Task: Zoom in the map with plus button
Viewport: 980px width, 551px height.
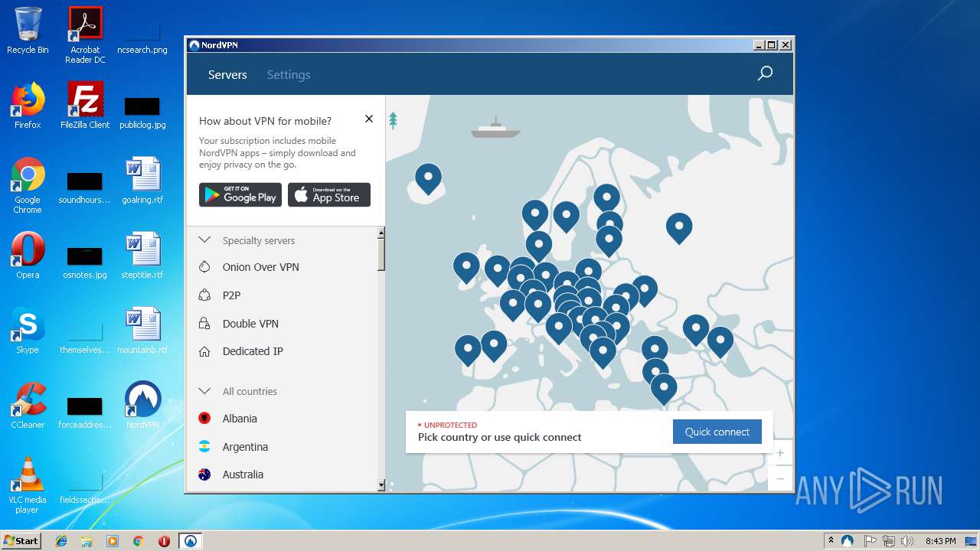Action: click(780, 453)
